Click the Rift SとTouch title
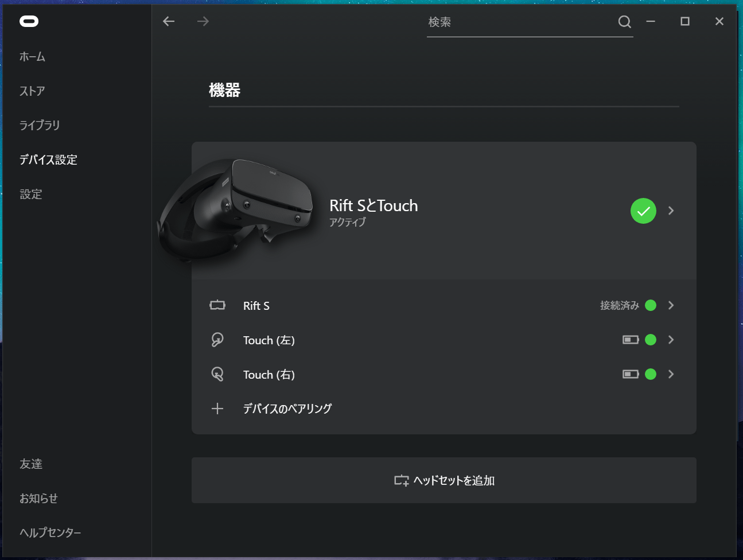 374,205
